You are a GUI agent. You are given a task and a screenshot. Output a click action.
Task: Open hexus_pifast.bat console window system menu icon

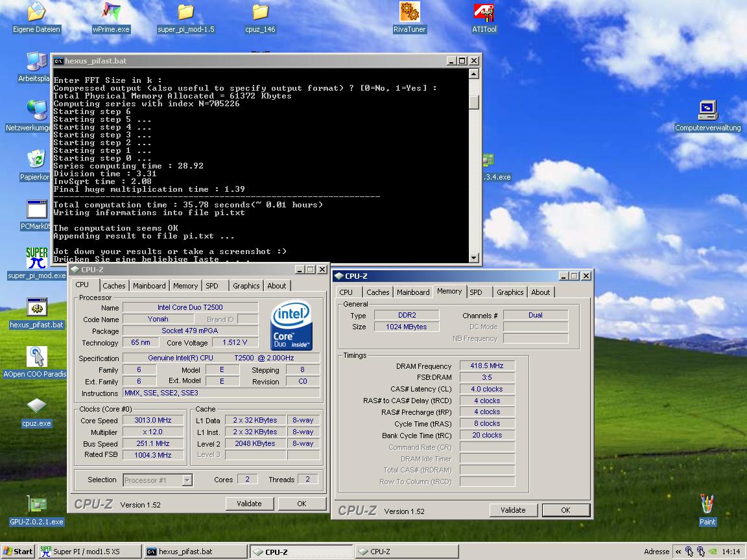tap(58, 61)
